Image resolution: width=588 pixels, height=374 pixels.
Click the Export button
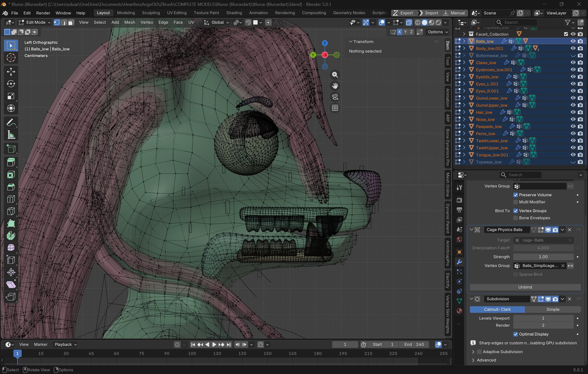[x=403, y=13]
